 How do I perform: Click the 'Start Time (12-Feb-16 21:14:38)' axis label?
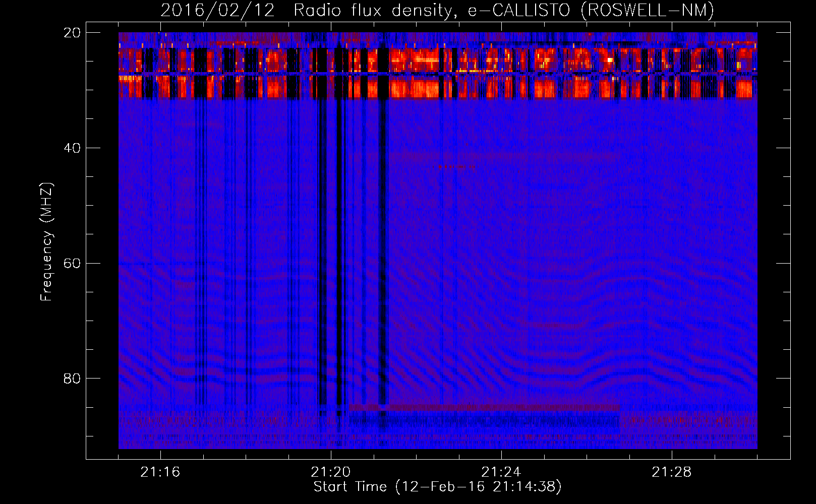(437, 487)
